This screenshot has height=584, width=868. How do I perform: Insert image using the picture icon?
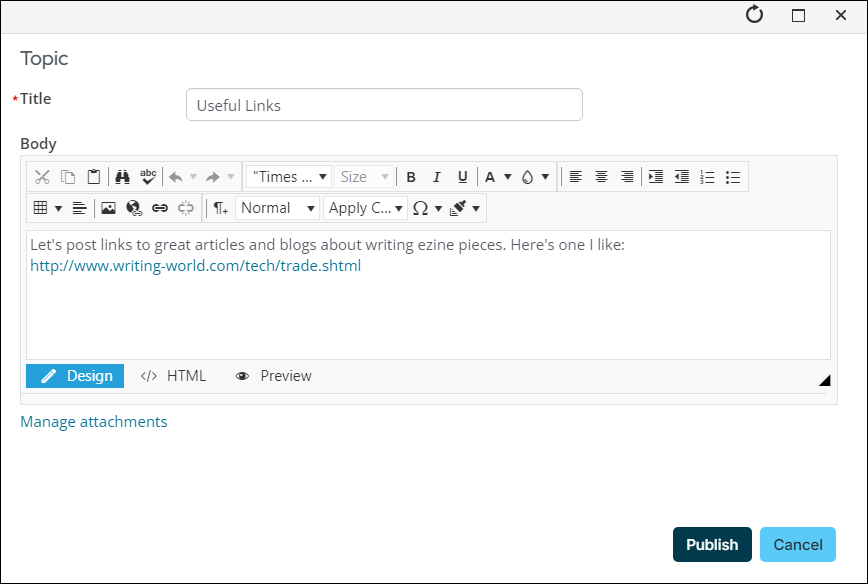point(108,208)
